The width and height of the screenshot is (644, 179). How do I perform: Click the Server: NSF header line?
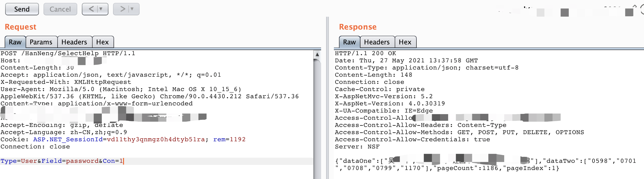[357, 147]
